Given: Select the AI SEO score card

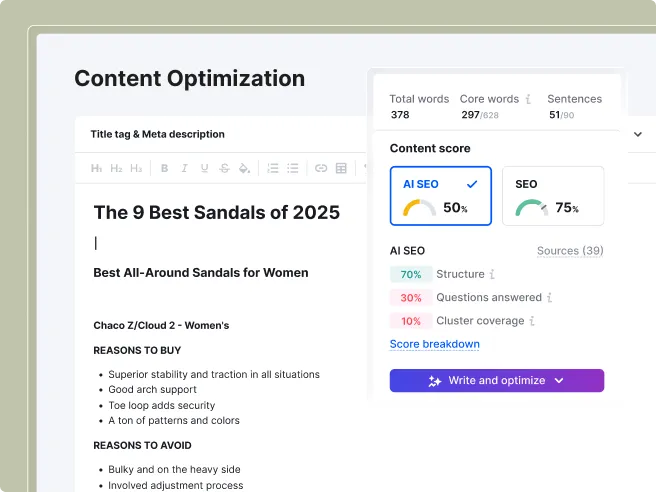Looking at the screenshot, I should coord(441,196).
